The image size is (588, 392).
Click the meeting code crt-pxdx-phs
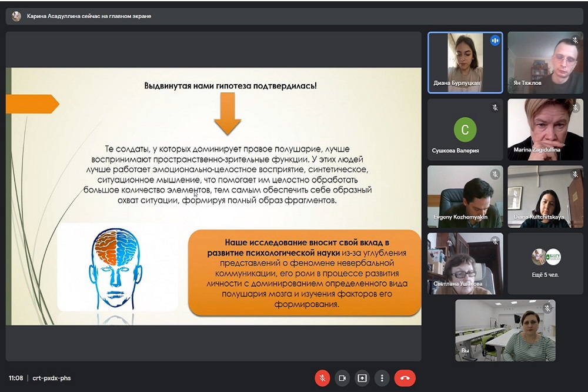point(51,378)
